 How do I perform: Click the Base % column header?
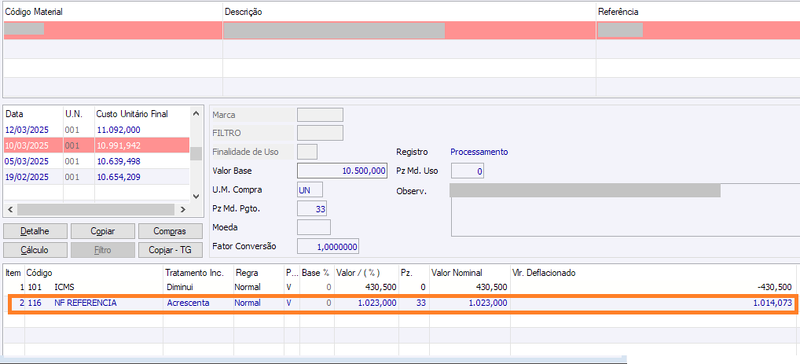pyautogui.click(x=315, y=273)
